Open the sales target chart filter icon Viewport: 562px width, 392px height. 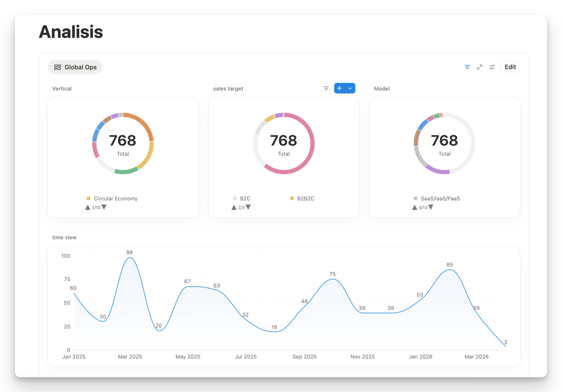point(326,88)
